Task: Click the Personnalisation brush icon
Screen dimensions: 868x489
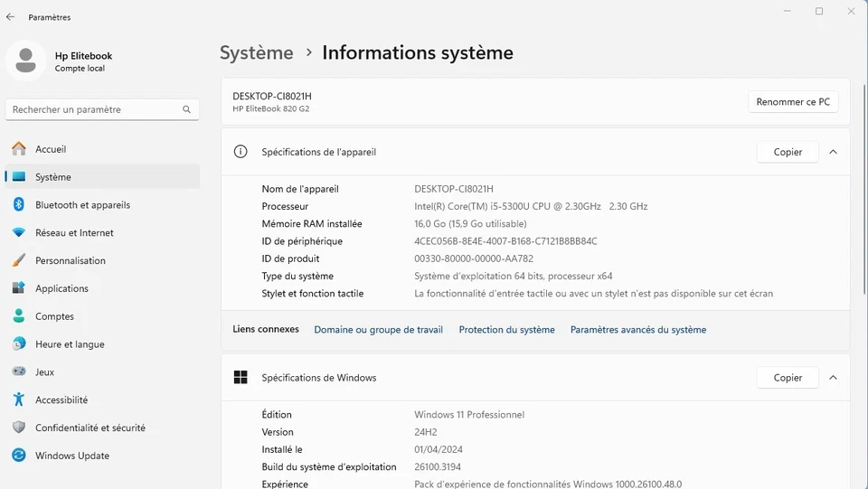Action: click(x=19, y=260)
